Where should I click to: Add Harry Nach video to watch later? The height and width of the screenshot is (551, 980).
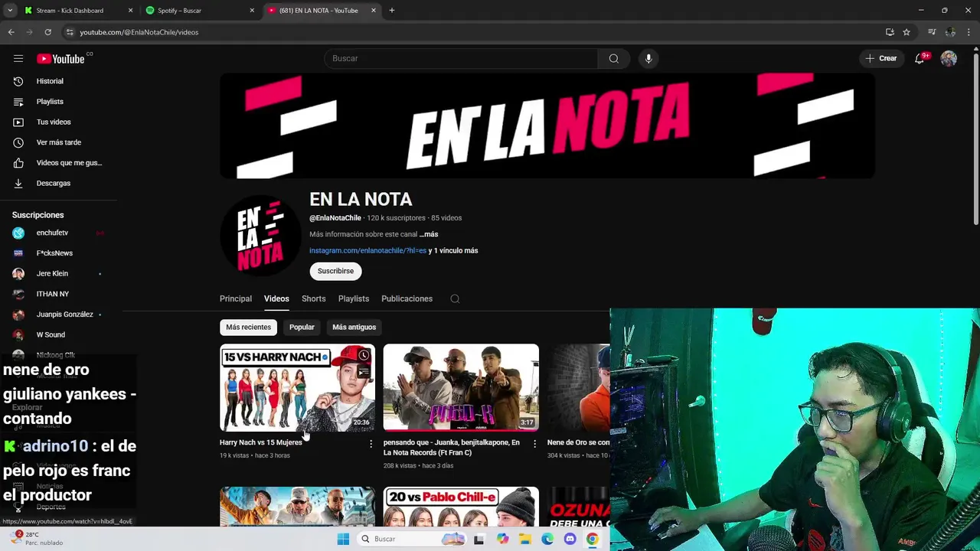tap(364, 356)
